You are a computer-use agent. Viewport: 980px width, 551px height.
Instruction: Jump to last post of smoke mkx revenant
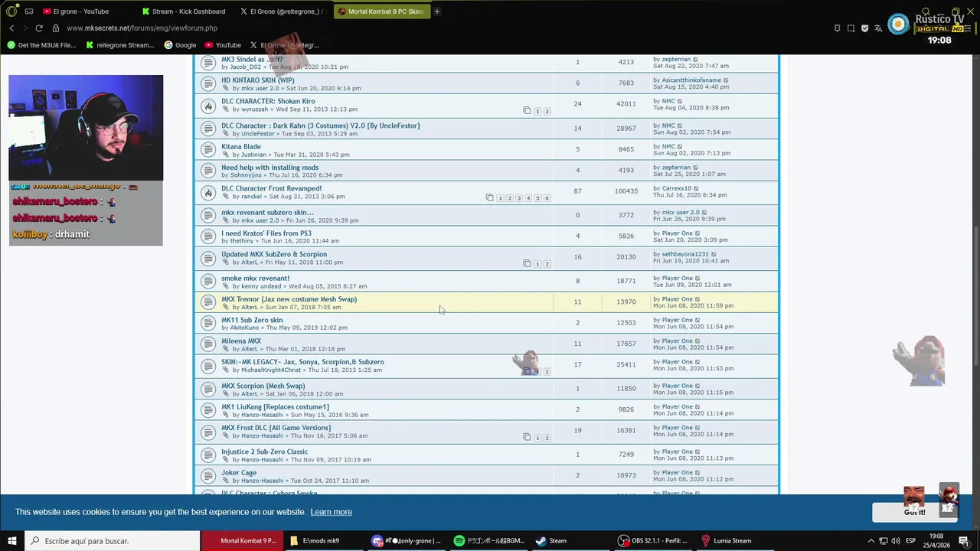697,279
